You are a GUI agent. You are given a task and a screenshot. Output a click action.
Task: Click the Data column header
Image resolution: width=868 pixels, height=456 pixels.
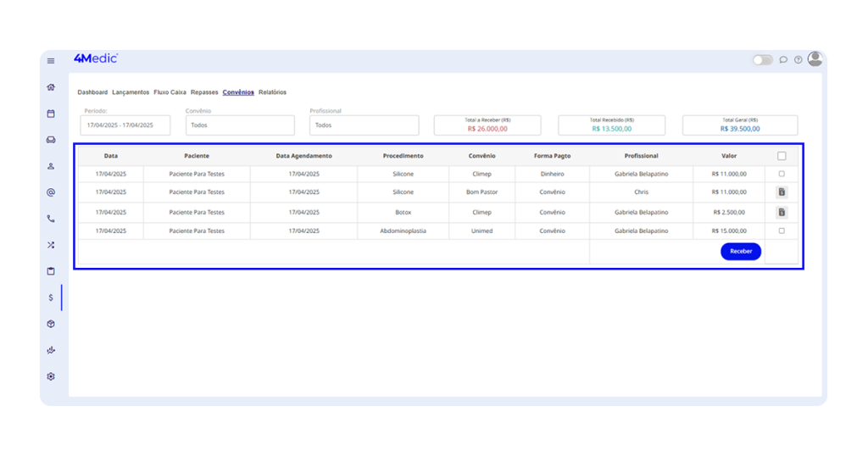(111, 156)
